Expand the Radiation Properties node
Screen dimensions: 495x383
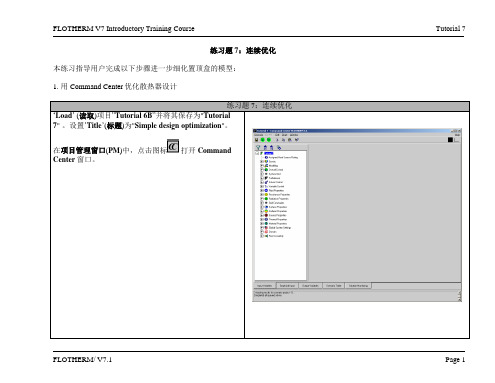click(x=262, y=199)
